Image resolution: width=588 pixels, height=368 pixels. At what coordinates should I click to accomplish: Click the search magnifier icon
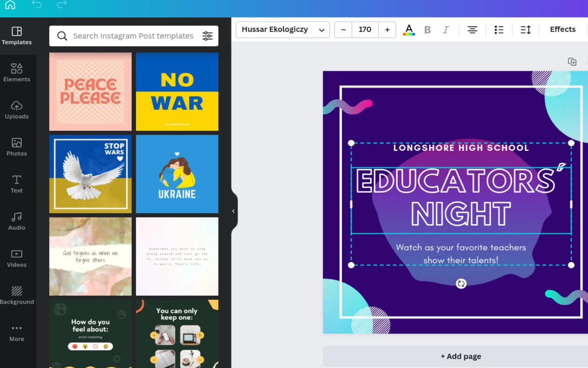[62, 36]
